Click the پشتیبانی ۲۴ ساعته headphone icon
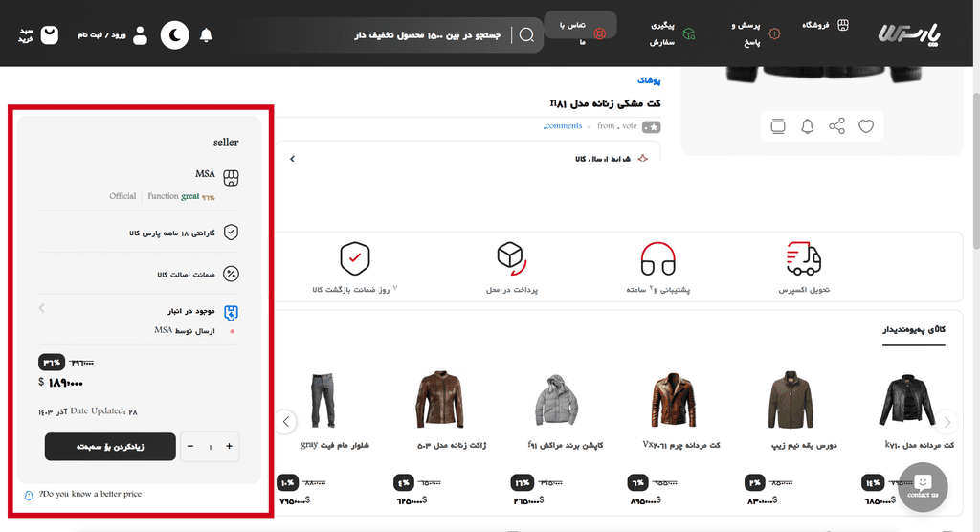The width and height of the screenshot is (980, 532). (658, 258)
